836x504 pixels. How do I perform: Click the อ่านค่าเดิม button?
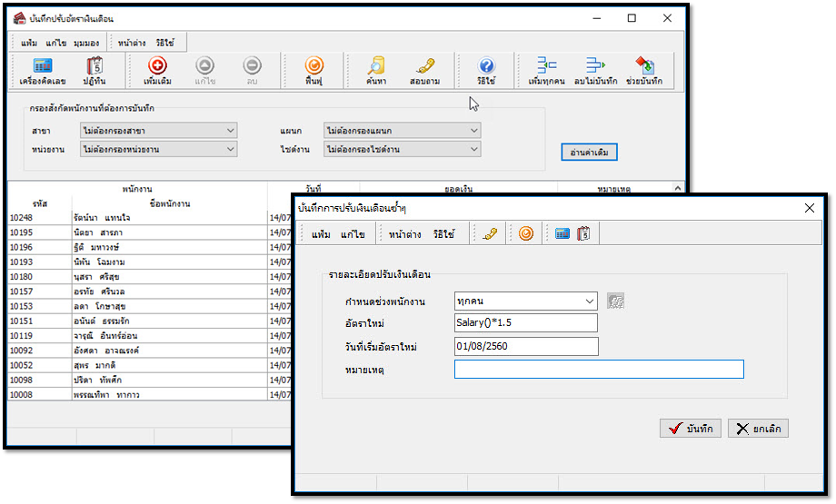point(589,153)
